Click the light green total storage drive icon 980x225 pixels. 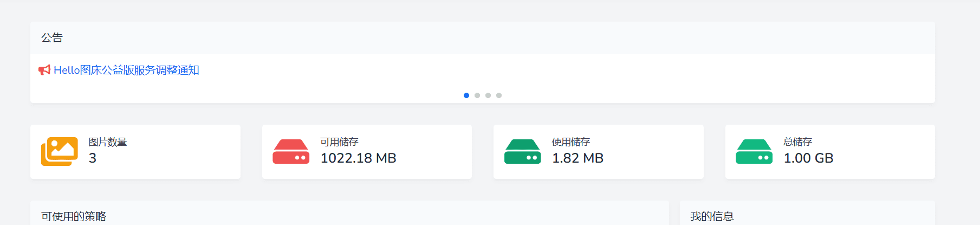pyautogui.click(x=754, y=151)
